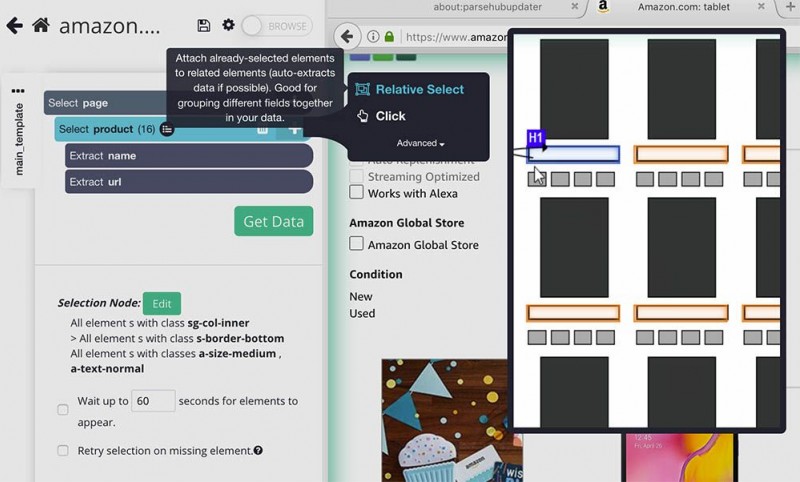Click the site info icon in address bar
The image size is (800, 482).
click(x=373, y=37)
